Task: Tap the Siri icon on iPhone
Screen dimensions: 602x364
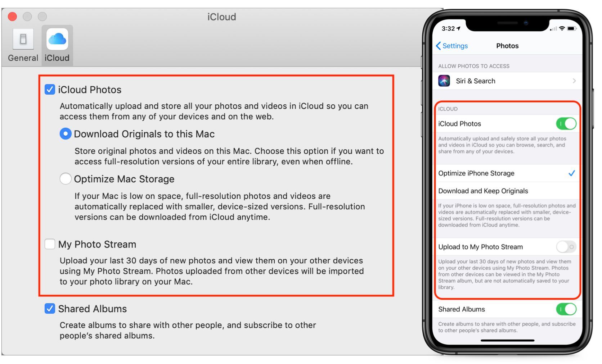Action: click(x=444, y=81)
